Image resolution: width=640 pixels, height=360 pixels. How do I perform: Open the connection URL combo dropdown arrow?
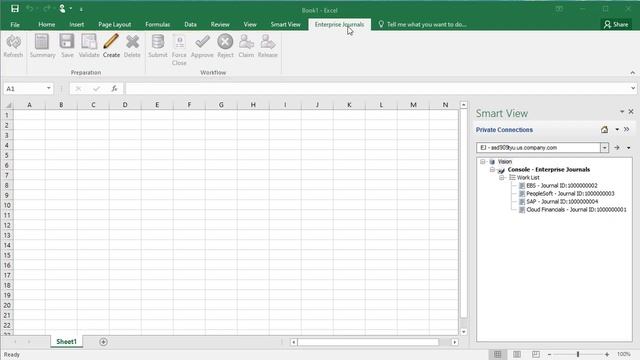click(604, 148)
